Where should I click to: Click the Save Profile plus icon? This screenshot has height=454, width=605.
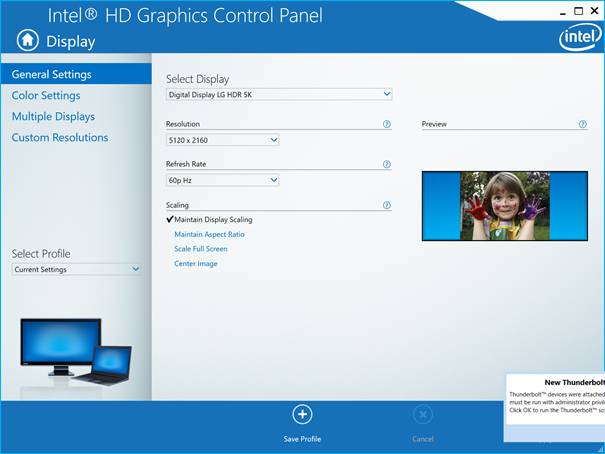click(x=302, y=415)
